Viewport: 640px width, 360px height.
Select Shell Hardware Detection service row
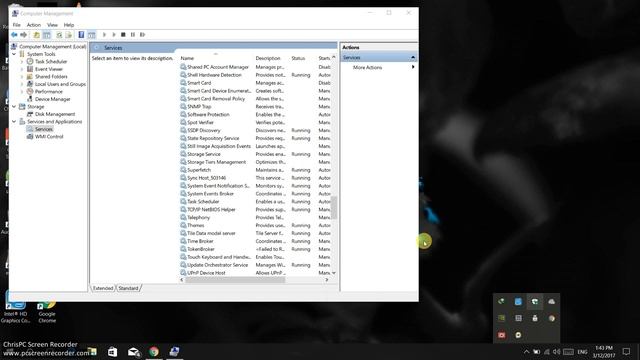pos(255,75)
